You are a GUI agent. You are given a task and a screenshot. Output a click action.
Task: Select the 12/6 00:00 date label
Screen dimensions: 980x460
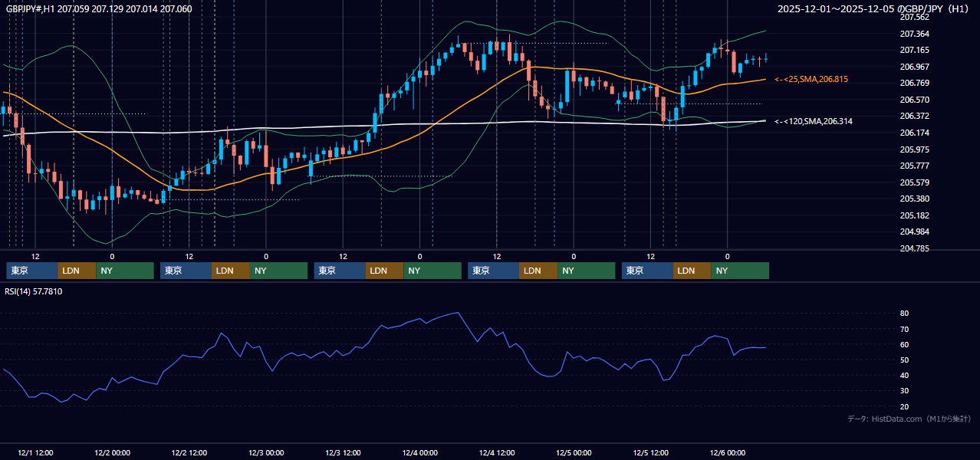pos(728,453)
